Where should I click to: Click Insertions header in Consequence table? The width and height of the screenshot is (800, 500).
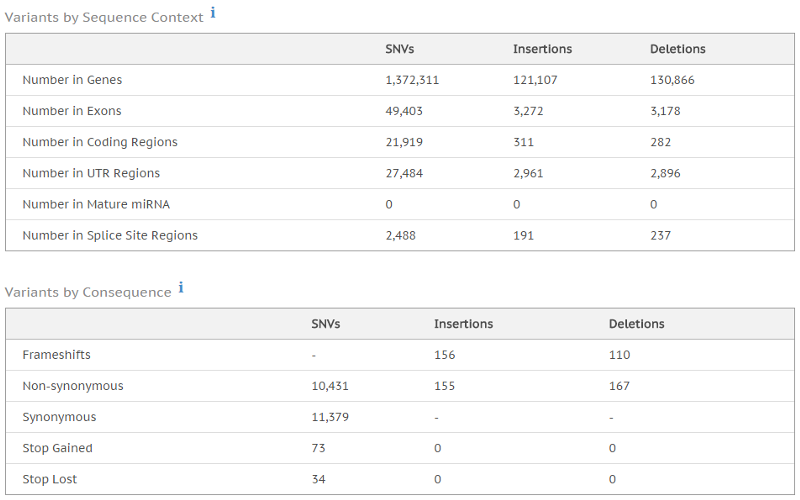463,324
